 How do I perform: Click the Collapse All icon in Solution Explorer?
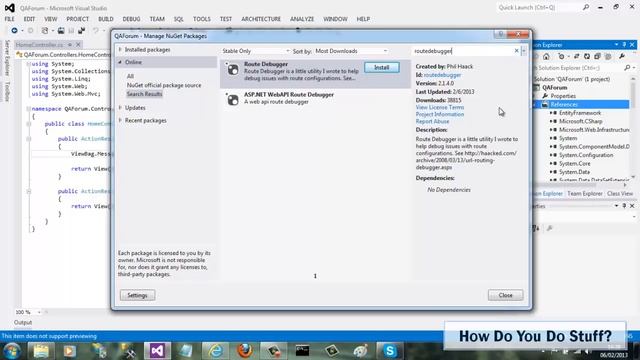point(597,56)
